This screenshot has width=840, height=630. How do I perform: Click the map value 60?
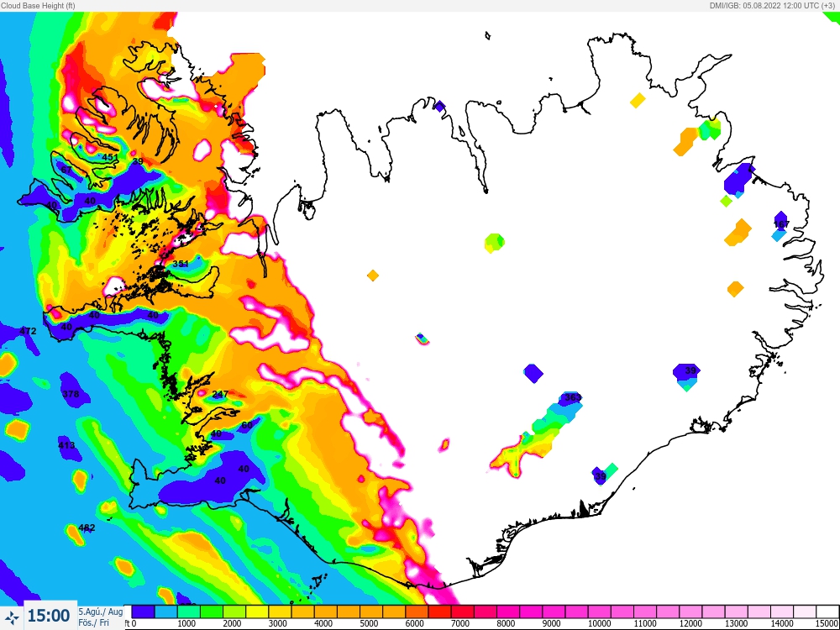(x=247, y=425)
